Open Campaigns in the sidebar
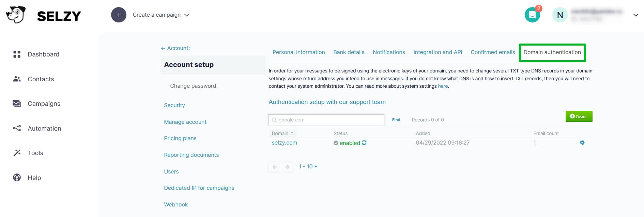644x217 pixels. click(x=44, y=104)
